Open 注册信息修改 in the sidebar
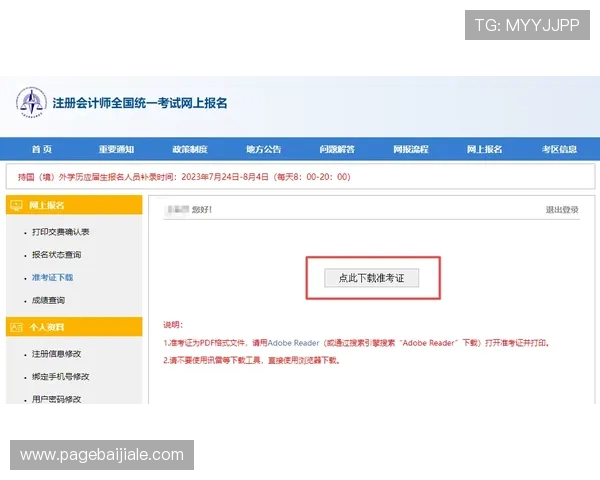The height and width of the screenshot is (480, 600). [x=57, y=354]
